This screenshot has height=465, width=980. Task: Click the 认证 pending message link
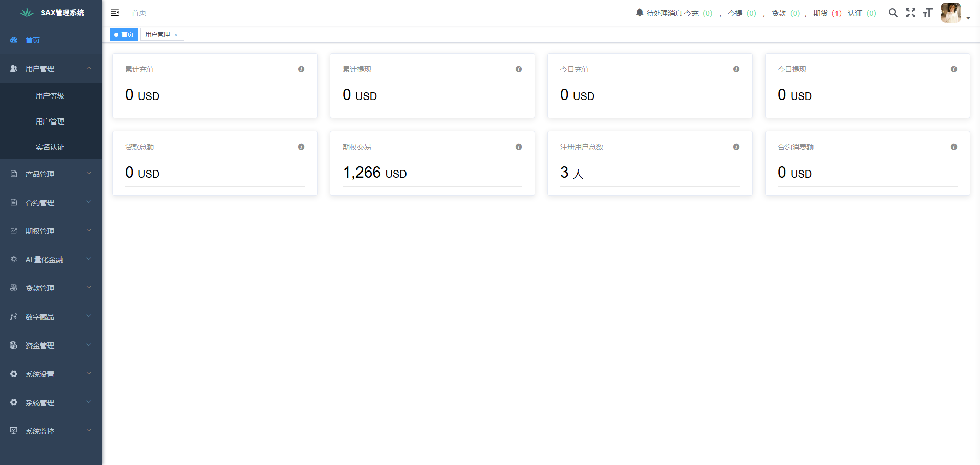pyautogui.click(x=862, y=13)
